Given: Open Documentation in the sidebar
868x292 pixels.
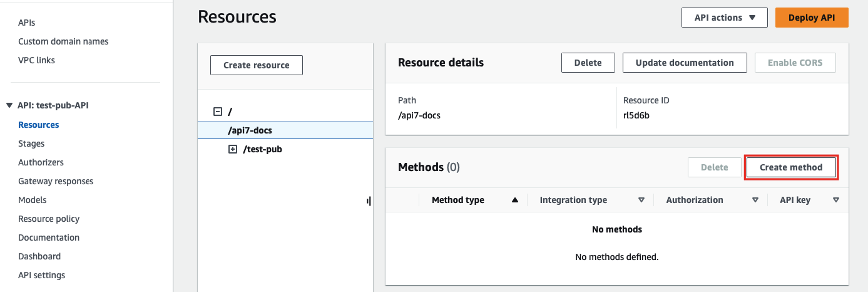Looking at the screenshot, I should coord(49,237).
